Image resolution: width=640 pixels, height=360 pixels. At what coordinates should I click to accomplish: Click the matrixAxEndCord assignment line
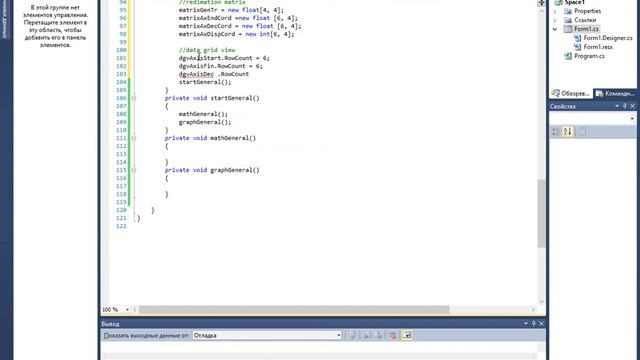click(x=238, y=18)
